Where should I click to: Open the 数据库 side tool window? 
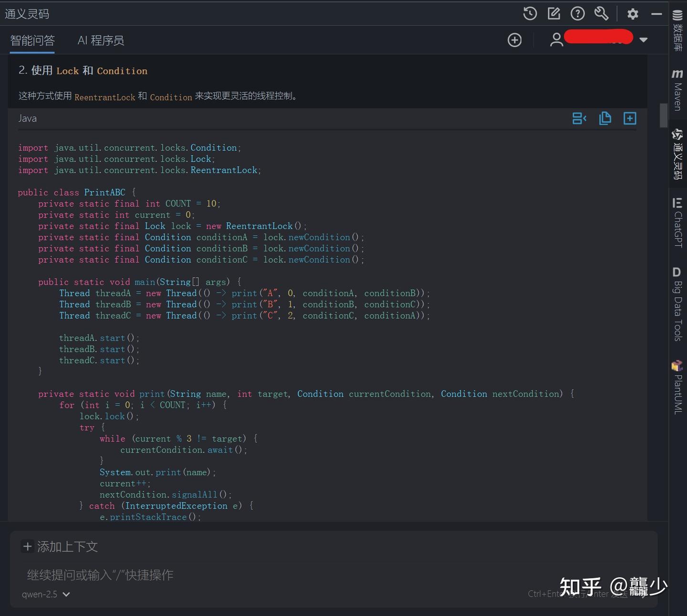(677, 31)
